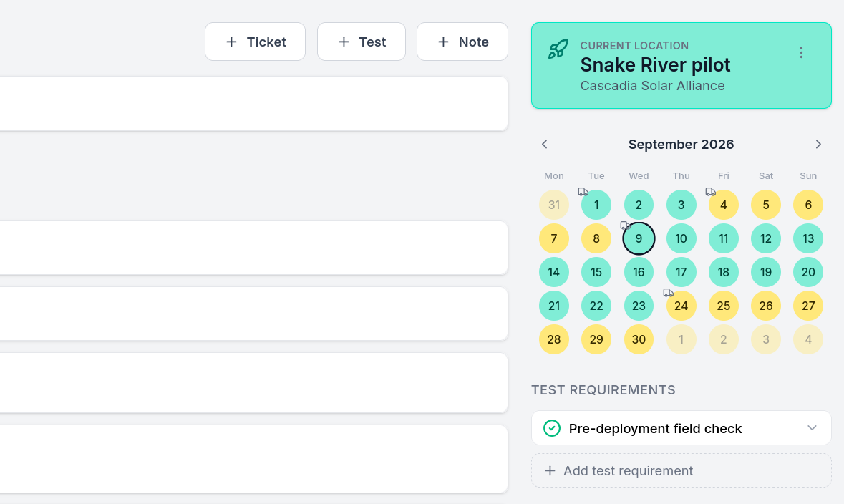Click the truck icon above September 4

[x=711, y=192]
